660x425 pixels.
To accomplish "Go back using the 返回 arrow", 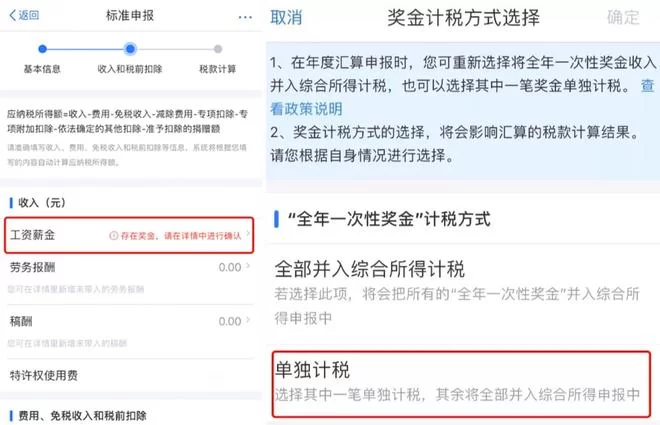I will [x=24, y=16].
